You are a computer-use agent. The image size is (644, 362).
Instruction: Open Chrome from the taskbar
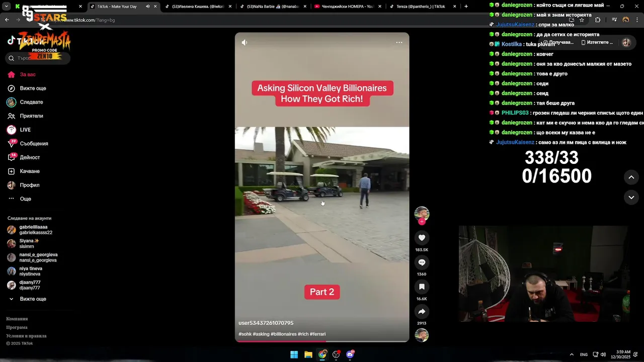(x=323, y=354)
